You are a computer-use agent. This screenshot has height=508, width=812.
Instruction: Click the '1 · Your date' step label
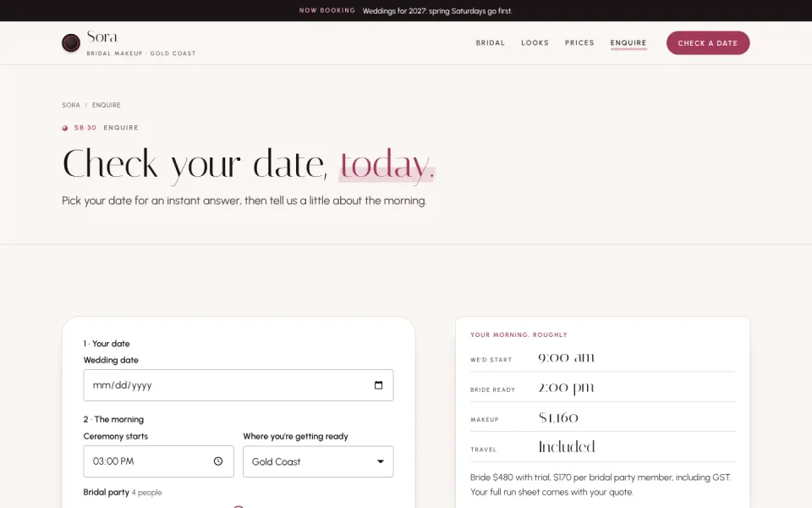(107, 344)
